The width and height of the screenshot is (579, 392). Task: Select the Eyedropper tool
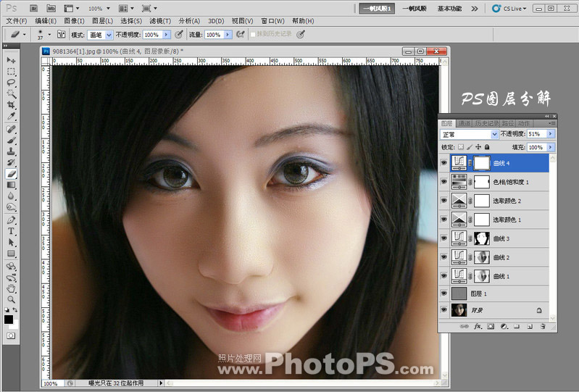click(11, 117)
